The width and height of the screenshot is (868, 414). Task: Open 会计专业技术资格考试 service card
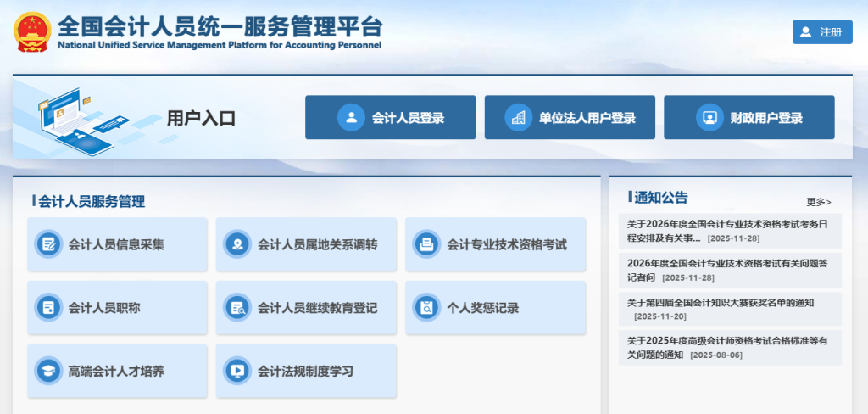(495, 244)
